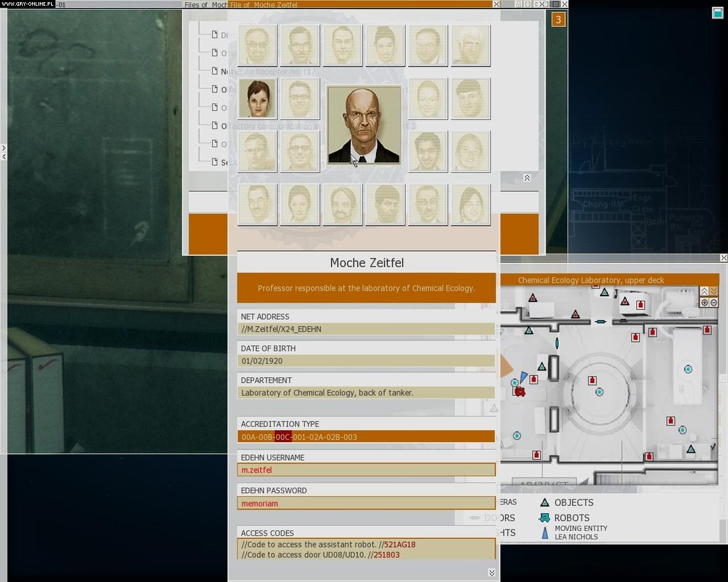Close the map panel with its X
The height and width of the screenshot is (582, 728).
tap(723, 257)
